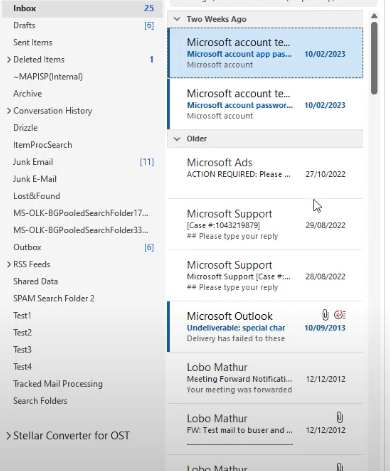Open the Lost&Found folder
Viewport: 390px width, 471px height.
[x=37, y=196]
